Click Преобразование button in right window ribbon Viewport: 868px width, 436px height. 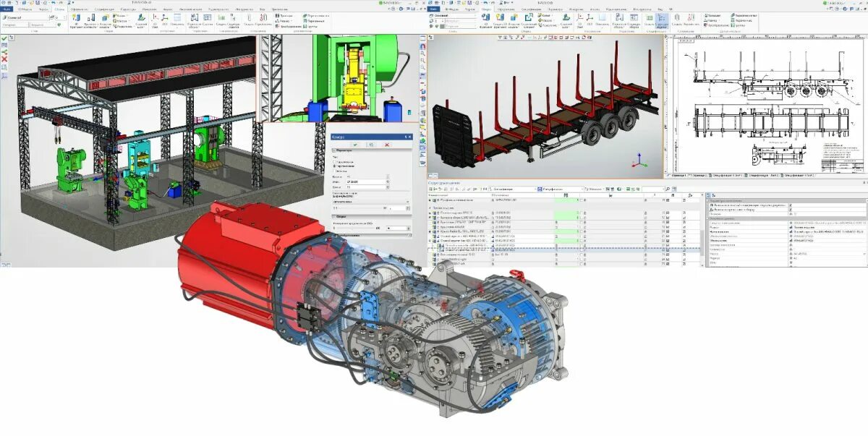(717, 25)
